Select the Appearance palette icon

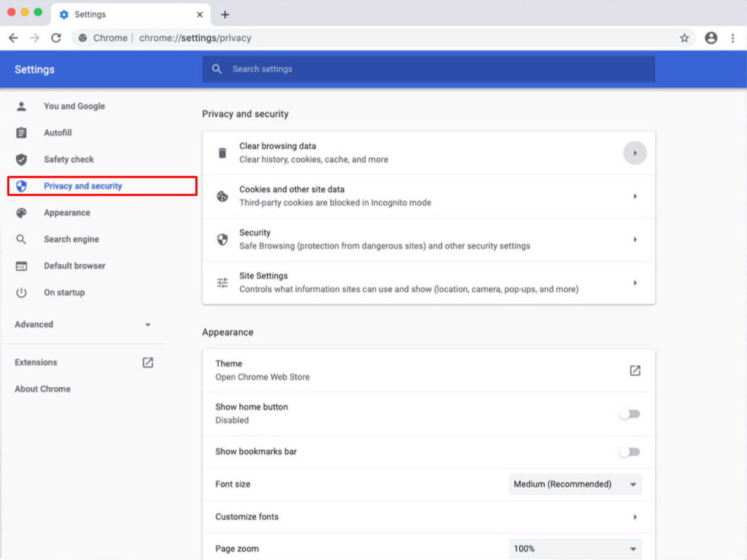(22, 212)
